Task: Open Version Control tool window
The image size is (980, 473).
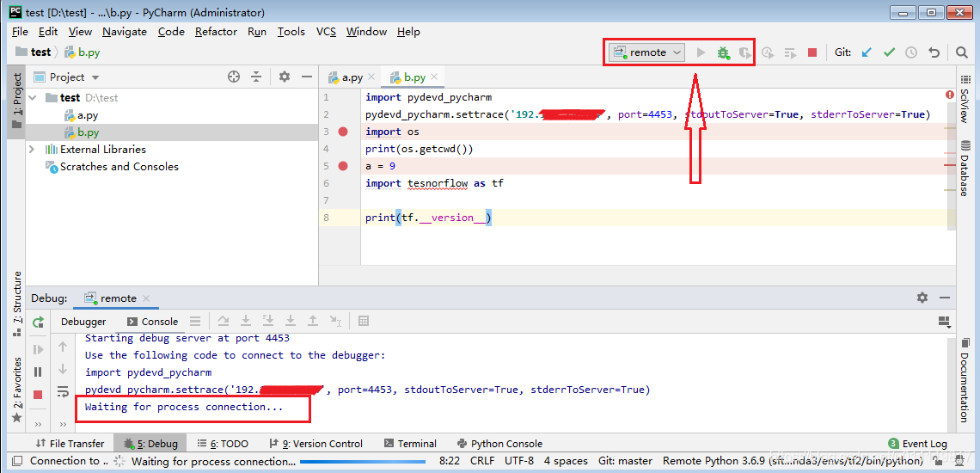Action: coord(315,443)
